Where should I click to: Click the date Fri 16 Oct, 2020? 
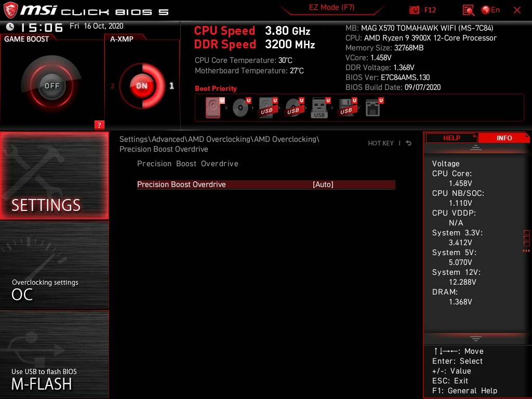click(96, 26)
